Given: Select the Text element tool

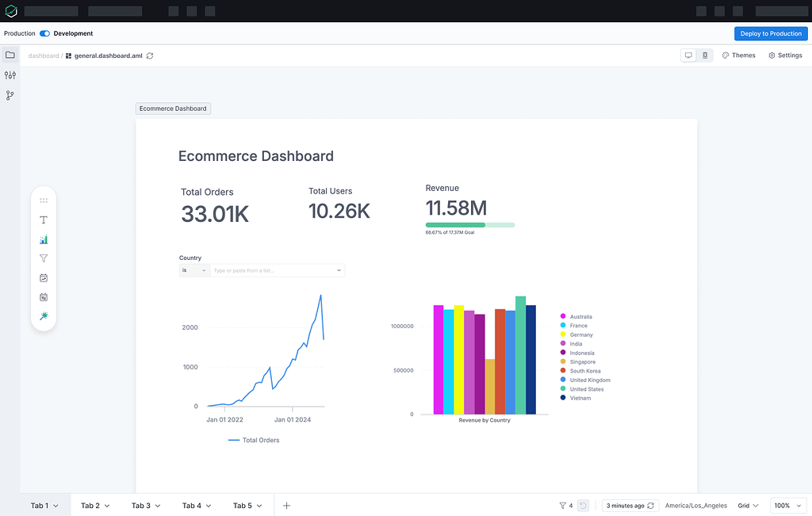Looking at the screenshot, I should coord(44,220).
